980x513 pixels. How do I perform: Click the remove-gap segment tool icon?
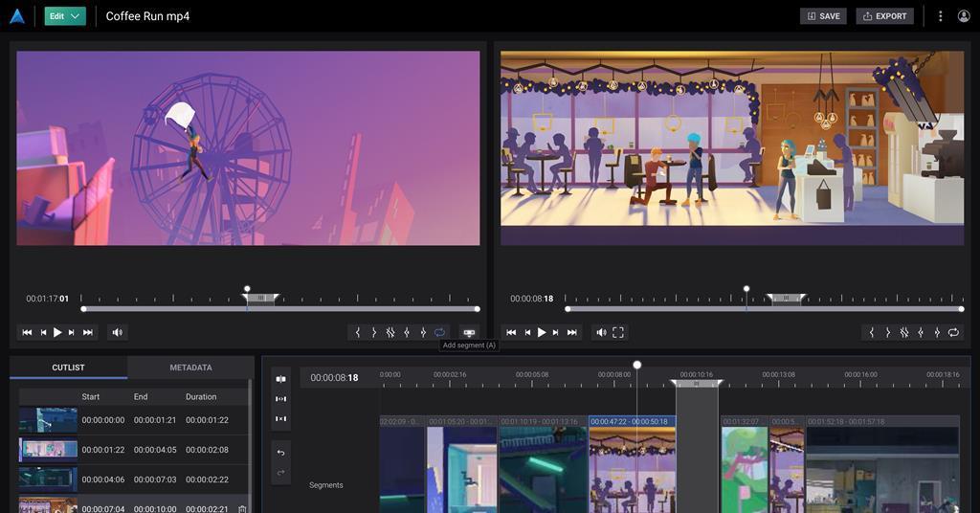point(280,418)
